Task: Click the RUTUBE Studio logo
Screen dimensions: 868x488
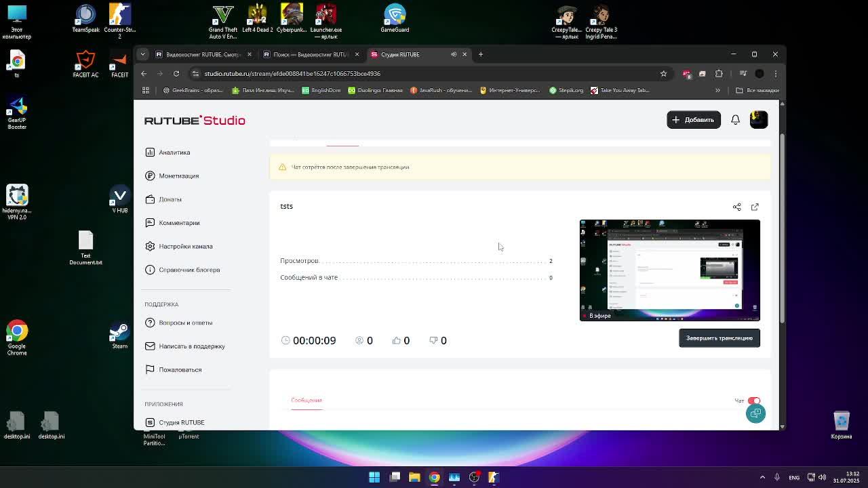Action: coord(195,121)
